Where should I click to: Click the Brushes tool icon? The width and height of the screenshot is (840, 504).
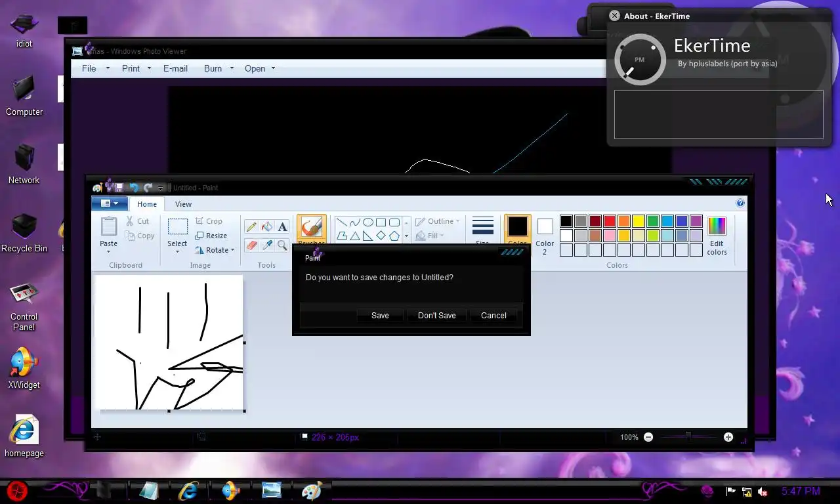pos(311,227)
